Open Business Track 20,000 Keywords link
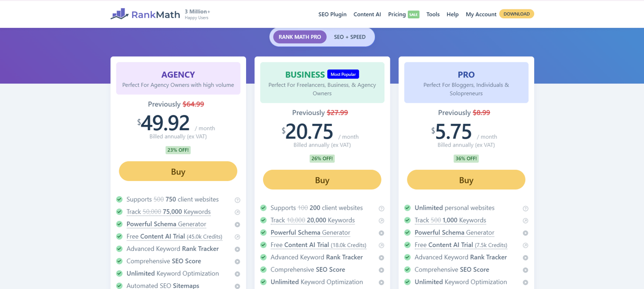Viewport: 644px width, 289px height. tap(313, 220)
